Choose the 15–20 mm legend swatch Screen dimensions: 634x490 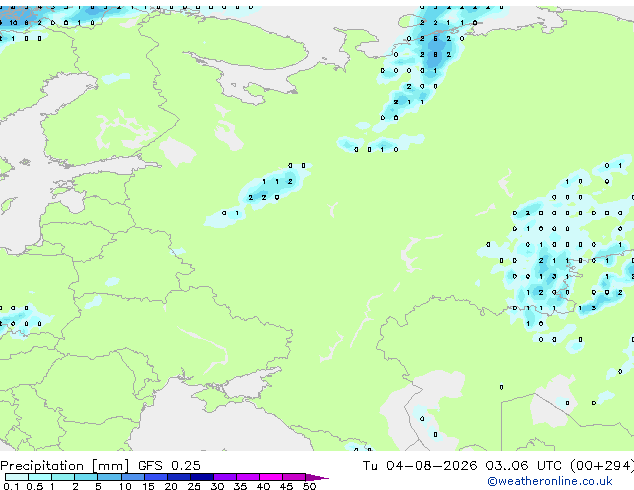point(156,477)
